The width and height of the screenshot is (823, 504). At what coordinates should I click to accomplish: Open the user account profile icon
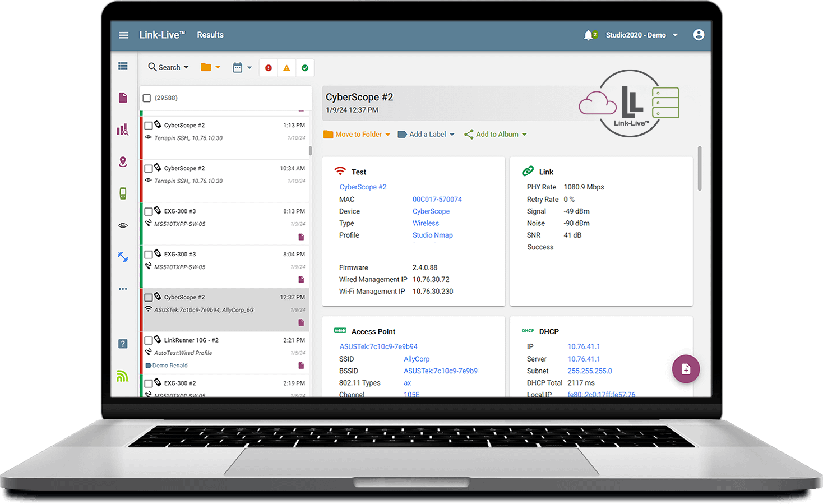tap(699, 35)
